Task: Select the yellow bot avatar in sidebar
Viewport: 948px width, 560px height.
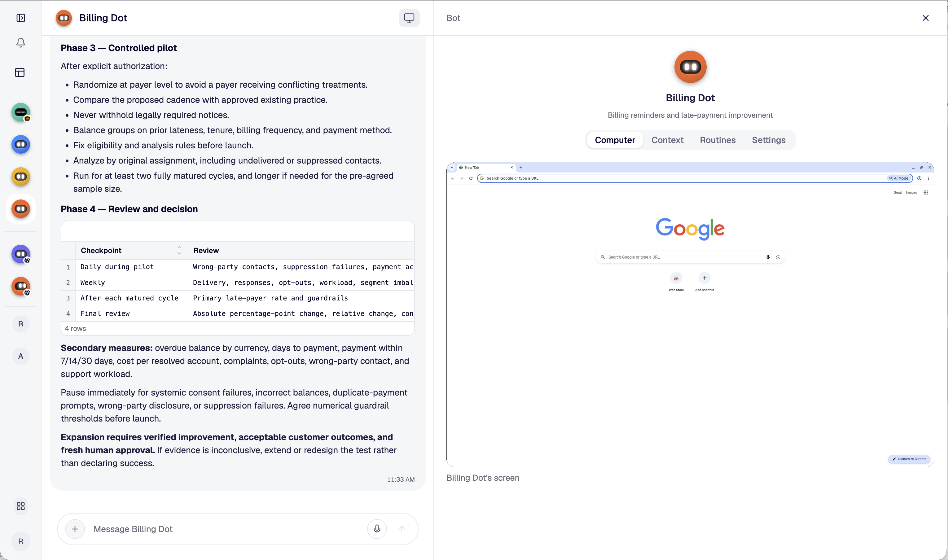Action: 21,177
